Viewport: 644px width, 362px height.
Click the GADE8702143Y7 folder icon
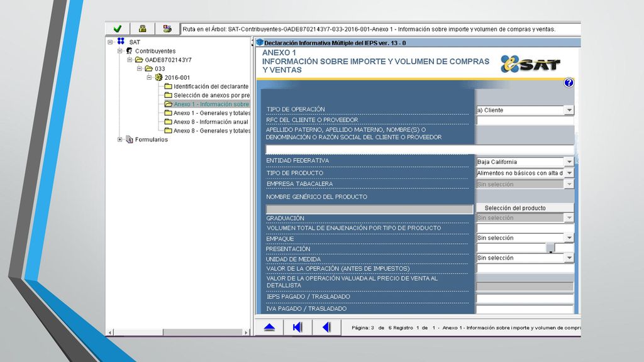click(x=139, y=60)
